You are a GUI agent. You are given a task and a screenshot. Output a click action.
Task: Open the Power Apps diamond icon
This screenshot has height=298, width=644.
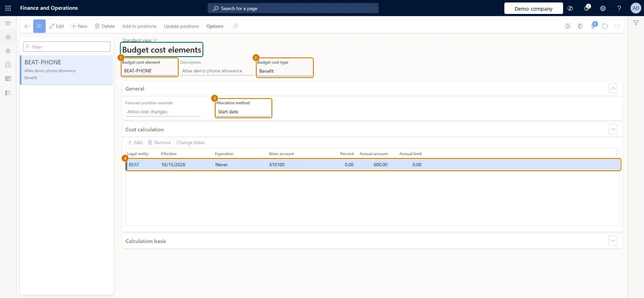pos(568,26)
